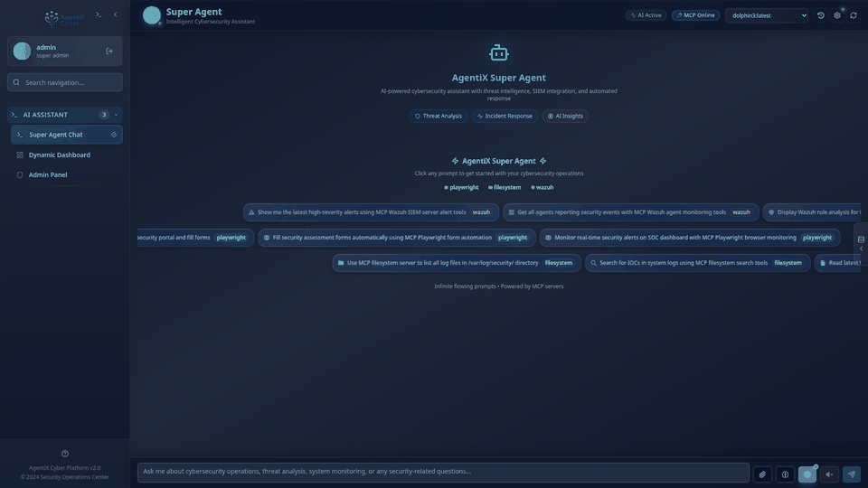This screenshot has width=868, height=488.
Task: Click the lightning icon left of AgentiX Super Agent
Action: coord(455,161)
